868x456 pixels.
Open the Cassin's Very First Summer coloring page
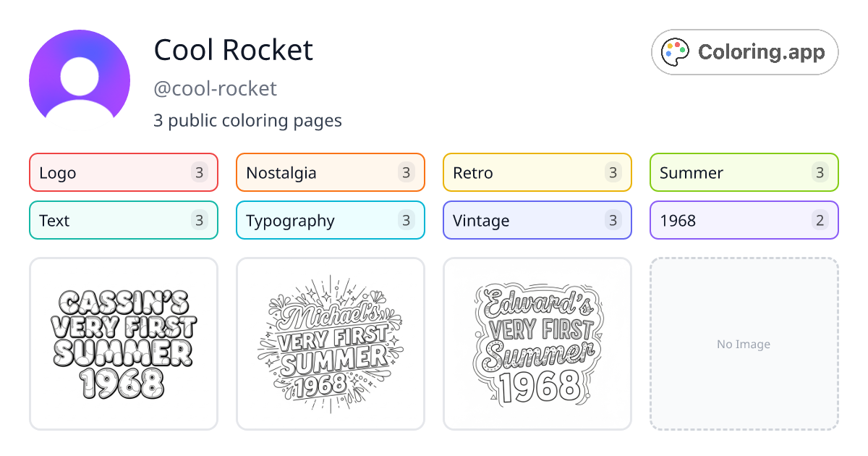coord(123,344)
